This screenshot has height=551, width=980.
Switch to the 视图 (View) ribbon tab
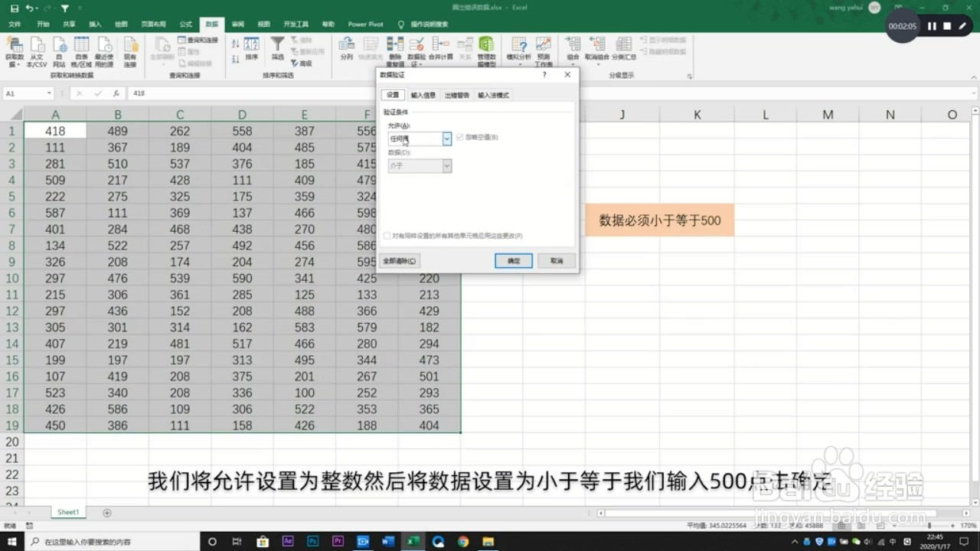click(263, 24)
